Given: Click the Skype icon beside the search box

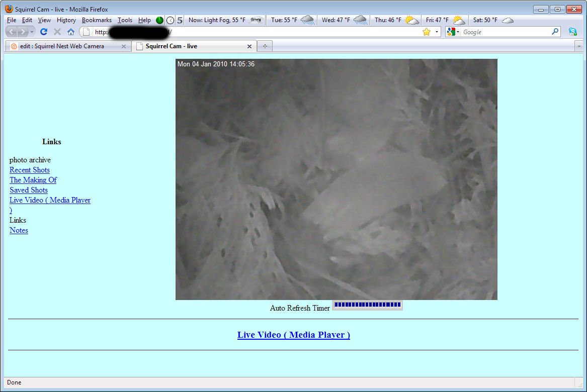Looking at the screenshot, I should (572, 32).
